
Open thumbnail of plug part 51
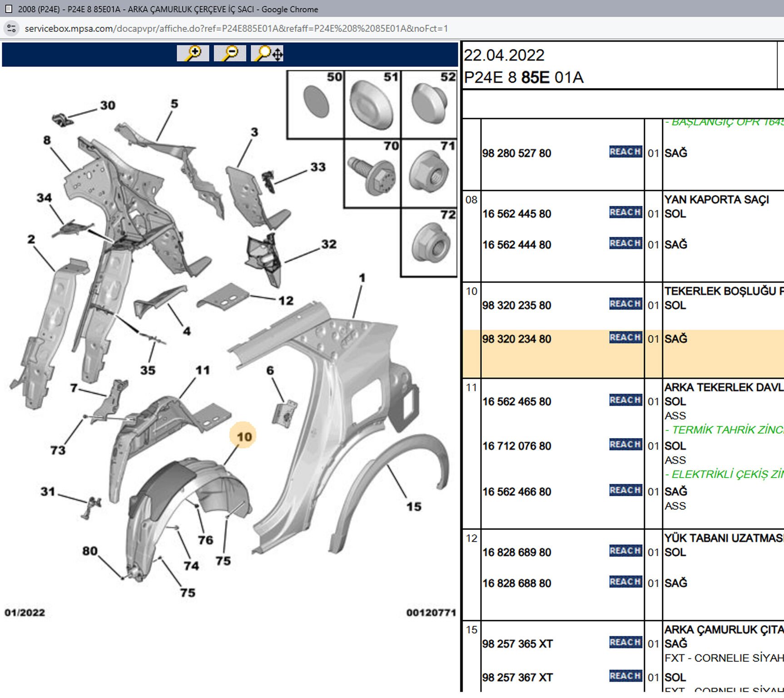click(x=372, y=105)
